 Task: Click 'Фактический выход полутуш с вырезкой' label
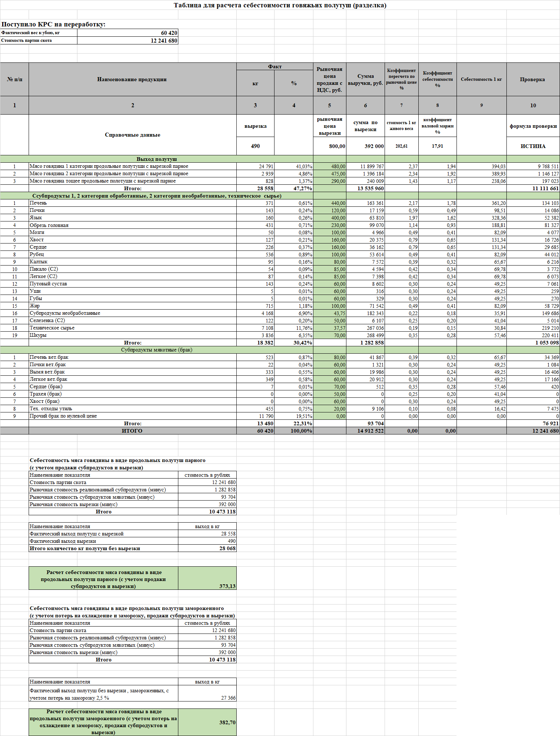coord(103,534)
